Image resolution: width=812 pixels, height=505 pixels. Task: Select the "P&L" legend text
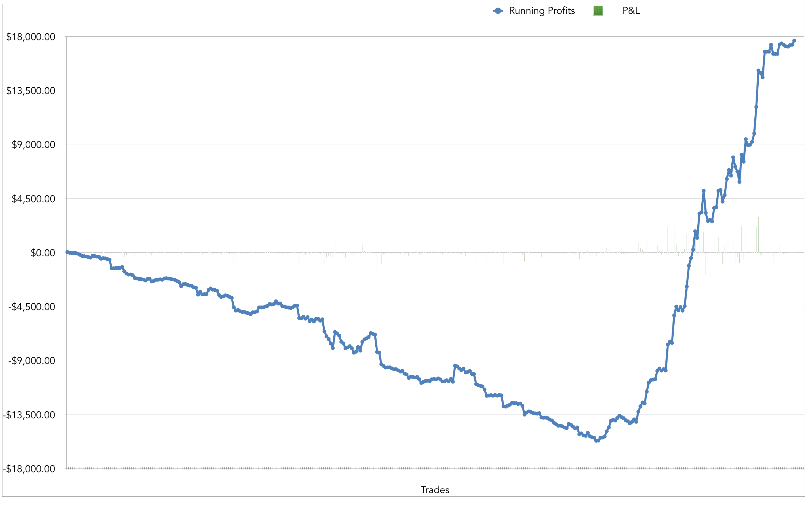click(631, 11)
